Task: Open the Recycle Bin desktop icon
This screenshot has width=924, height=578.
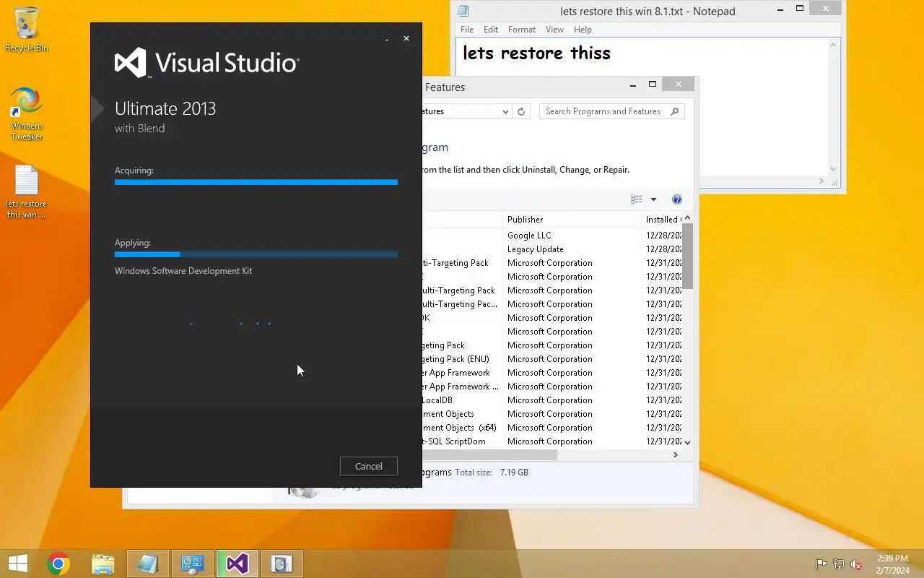Action: point(27,29)
